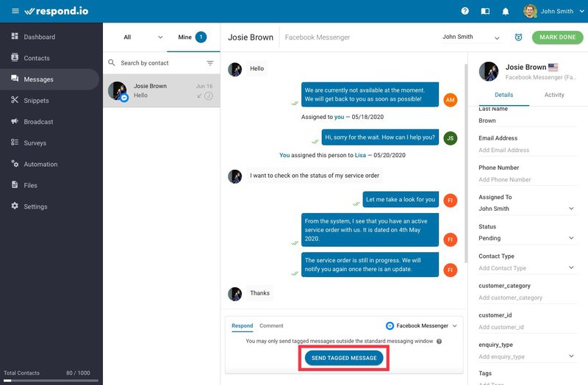Open the hamburger menu in top bar
The height and width of the screenshot is (385, 588).
pyautogui.click(x=15, y=11)
